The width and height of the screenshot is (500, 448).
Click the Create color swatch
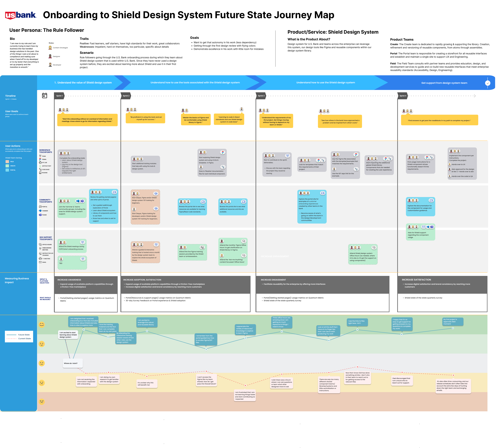(x=7, y=166)
